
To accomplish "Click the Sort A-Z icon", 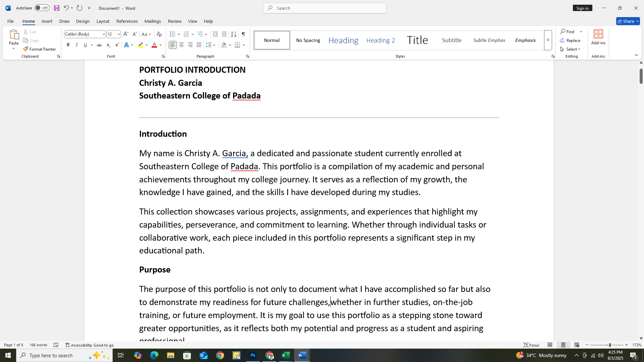I will pos(234,34).
